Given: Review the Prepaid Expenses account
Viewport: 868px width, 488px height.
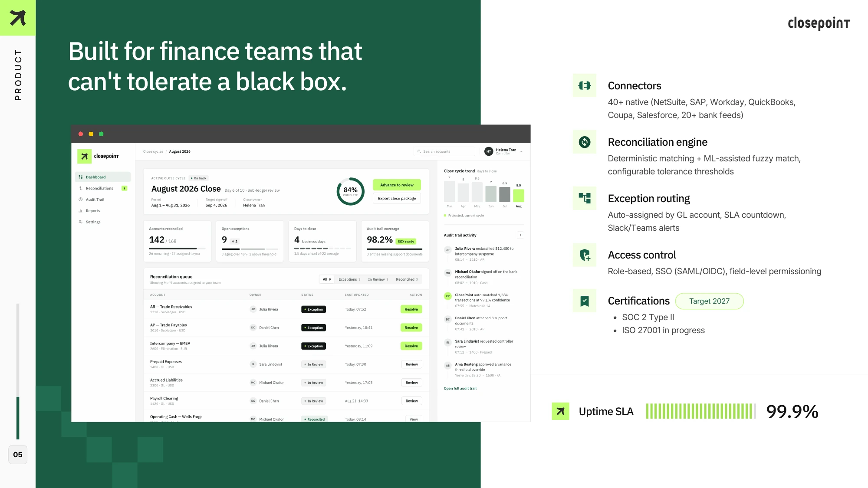Looking at the screenshot, I should coord(411,364).
